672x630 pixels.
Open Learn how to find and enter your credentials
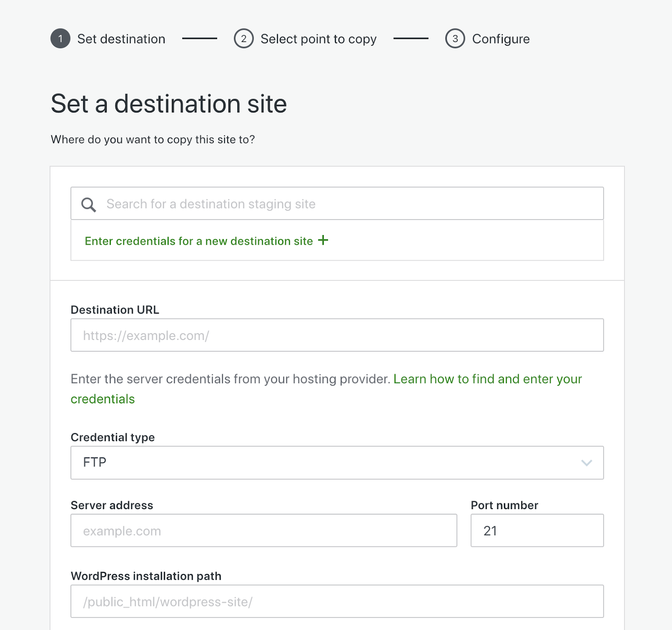point(487,379)
